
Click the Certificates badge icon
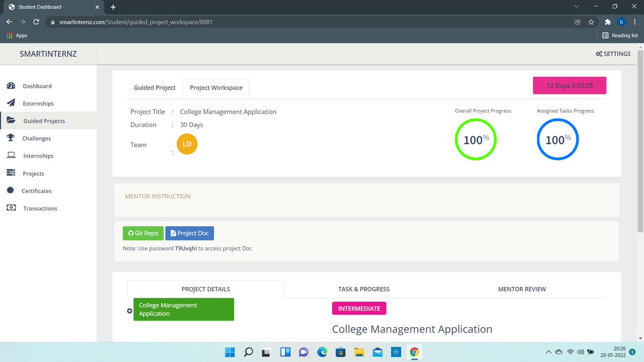click(11, 190)
